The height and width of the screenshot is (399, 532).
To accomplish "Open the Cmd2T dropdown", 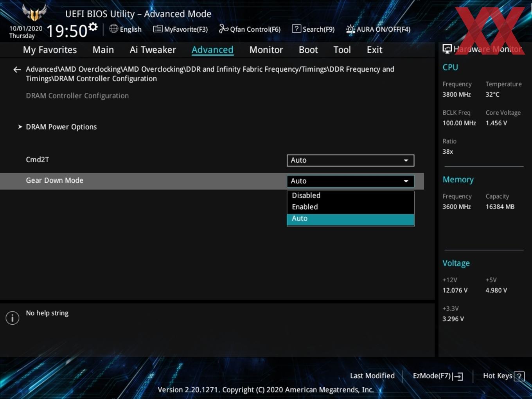I will pyautogui.click(x=350, y=160).
